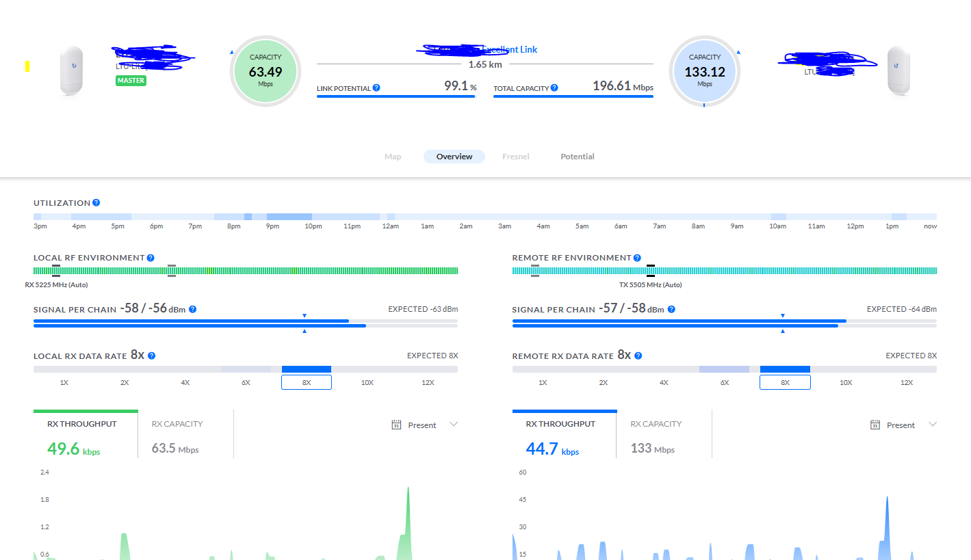Click the Link Potential help icon

376,88
